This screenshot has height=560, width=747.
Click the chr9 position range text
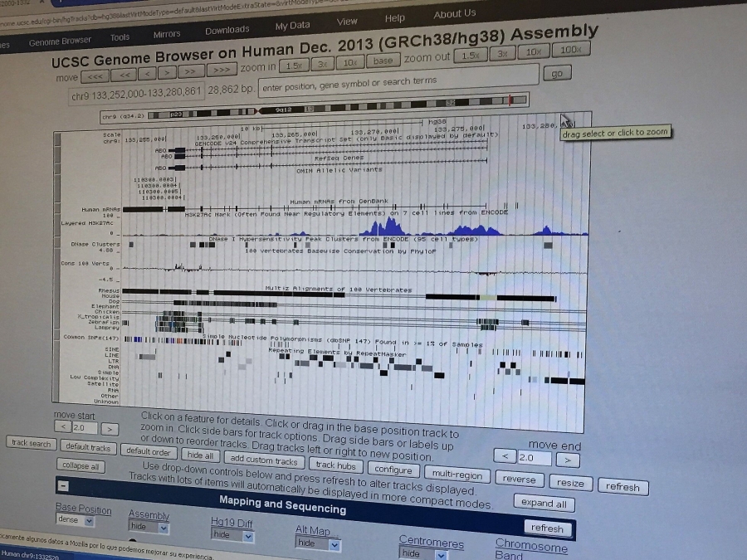136,93
